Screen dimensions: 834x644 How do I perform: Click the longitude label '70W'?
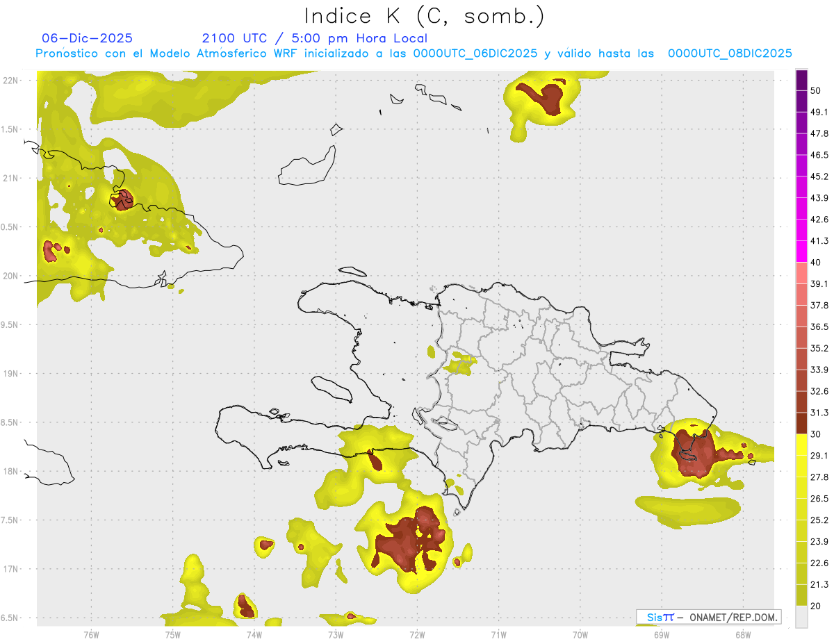click(580, 635)
